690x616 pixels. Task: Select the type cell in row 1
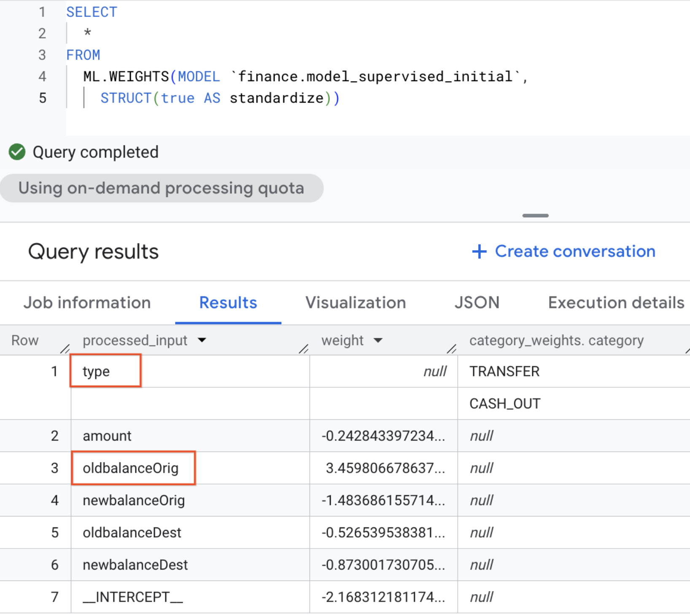point(96,371)
